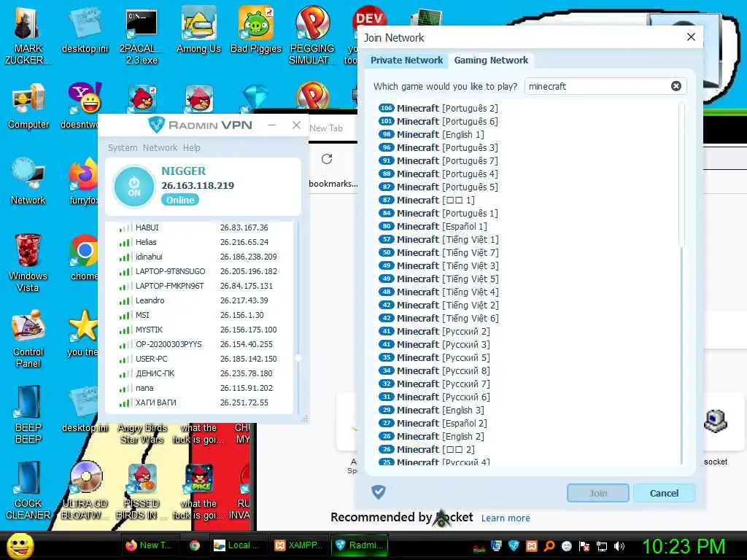Screen dimensions: 747x560
Task: Click the Radmin VPN tray icon
Action: coord(514,546)
